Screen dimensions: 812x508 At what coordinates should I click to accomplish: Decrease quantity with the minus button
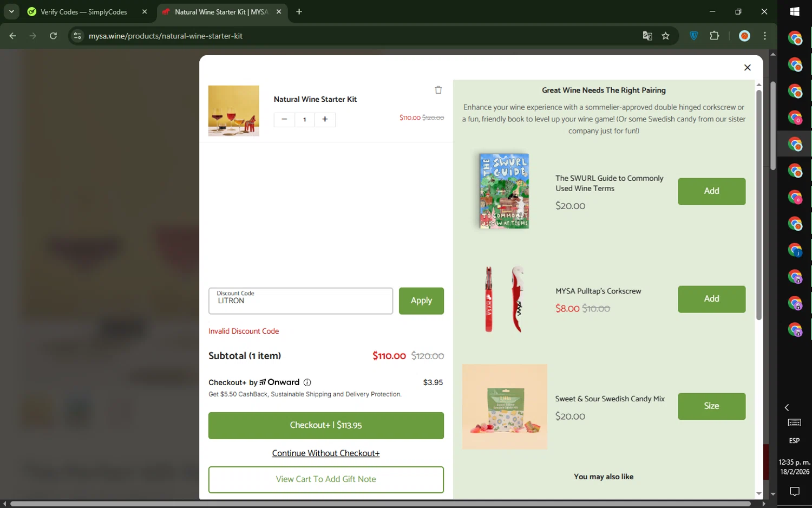tap(284, 120)
